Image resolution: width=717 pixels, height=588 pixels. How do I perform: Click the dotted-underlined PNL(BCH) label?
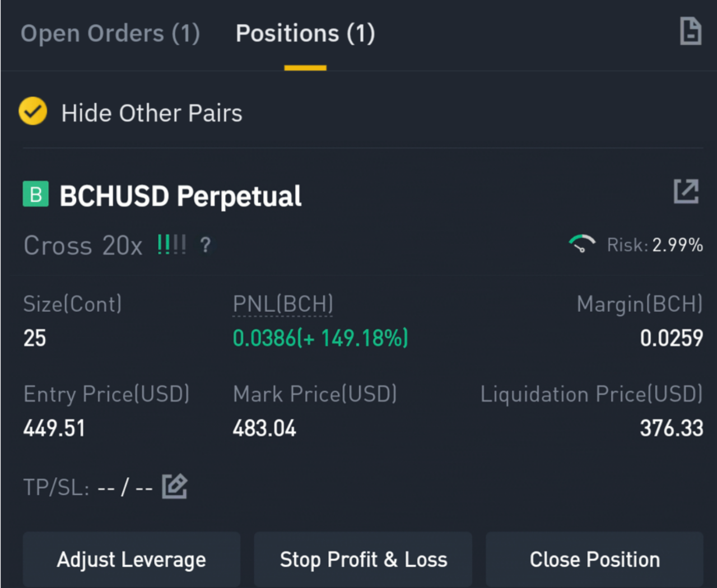click(x=283, y=305)
